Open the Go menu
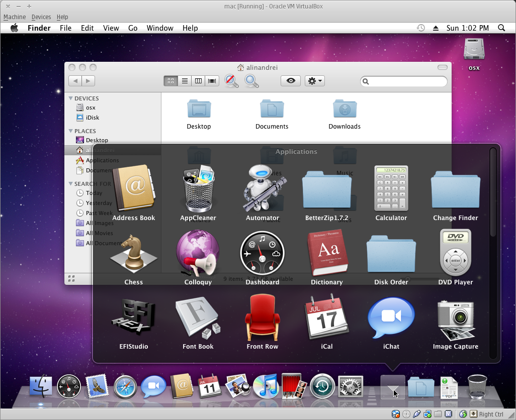This screenshot has width=516, height=420. pyautogui.click(x=133, y=28)
